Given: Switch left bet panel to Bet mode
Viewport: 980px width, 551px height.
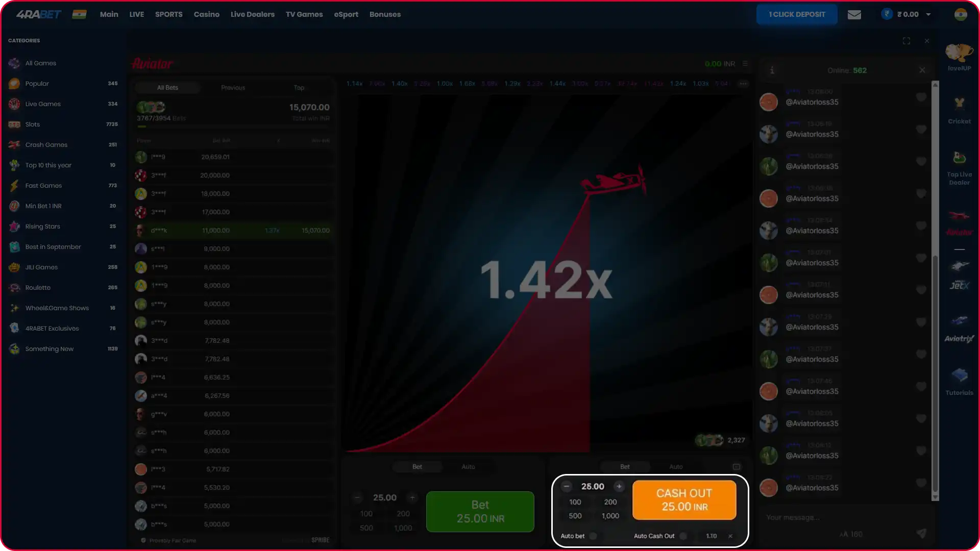Looking at the screenshot, I should click(417, 467).
